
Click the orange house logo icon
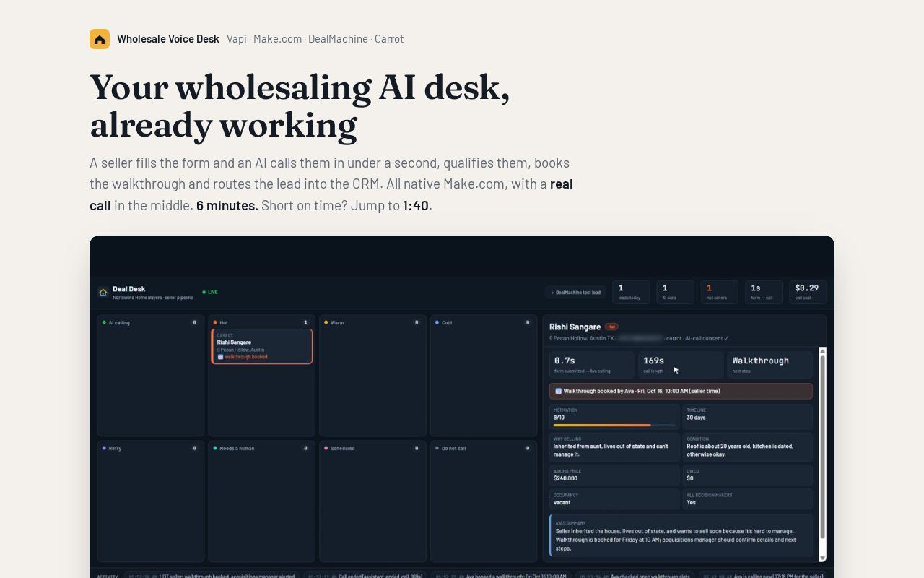100,39
